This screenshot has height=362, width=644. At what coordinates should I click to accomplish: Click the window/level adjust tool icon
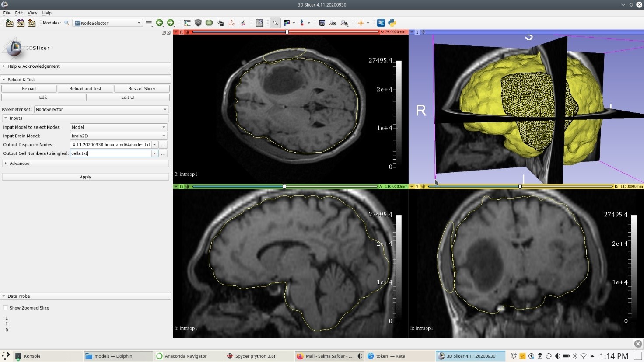click(287, 23)
